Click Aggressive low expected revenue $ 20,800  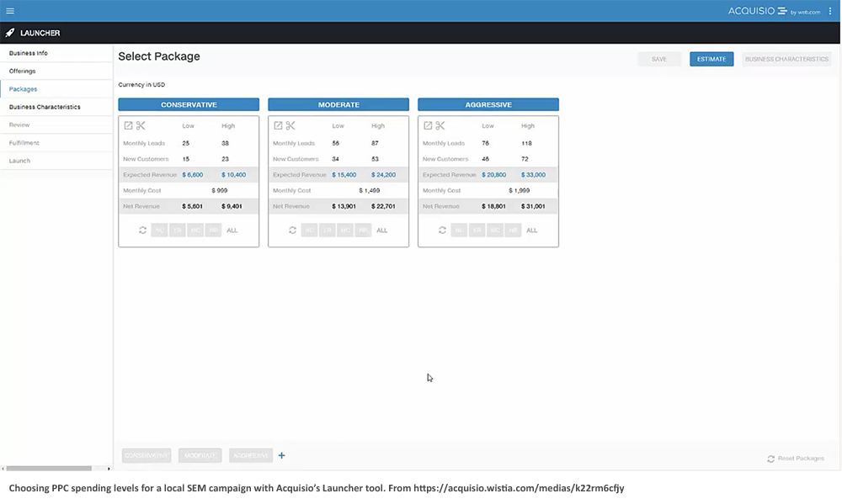[x=493, y=175]
